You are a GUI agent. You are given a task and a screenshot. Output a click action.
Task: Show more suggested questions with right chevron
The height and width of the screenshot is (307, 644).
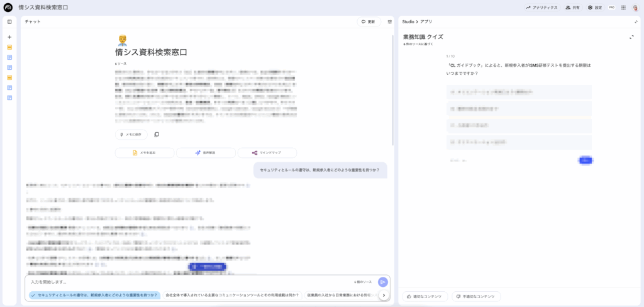[x=384, y=295]
